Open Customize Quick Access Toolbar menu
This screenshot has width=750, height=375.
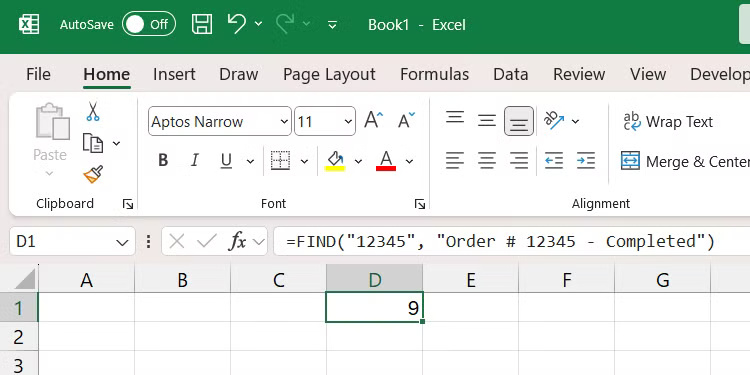pyautogui.click(x=332, y=24)
